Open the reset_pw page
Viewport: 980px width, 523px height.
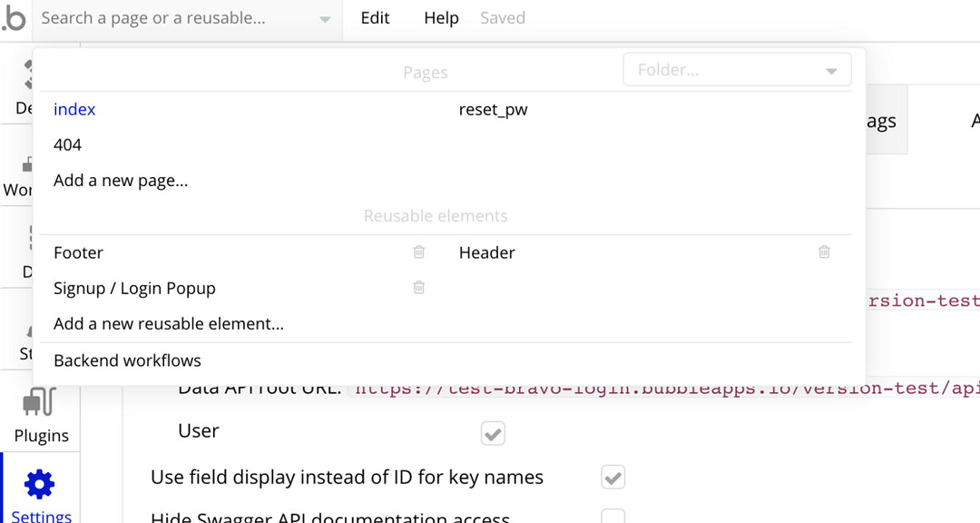click(493, 110)
